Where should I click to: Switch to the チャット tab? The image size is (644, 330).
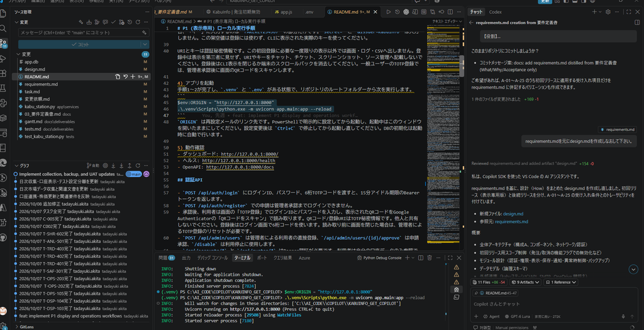[477, 12]
